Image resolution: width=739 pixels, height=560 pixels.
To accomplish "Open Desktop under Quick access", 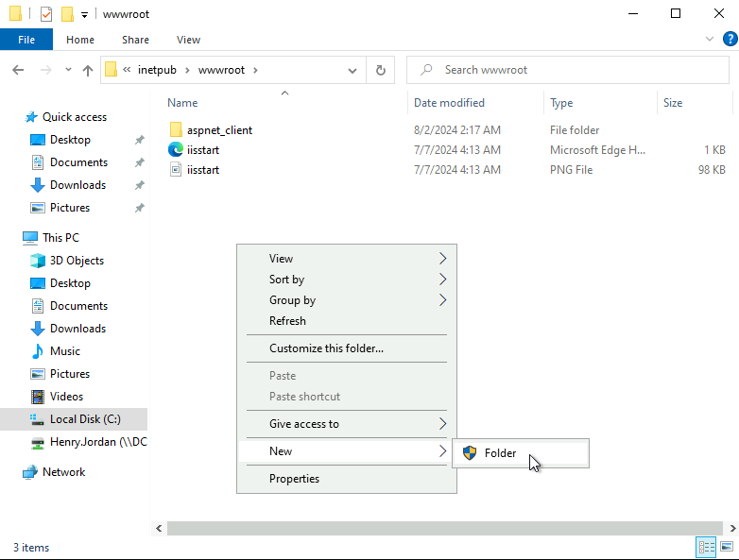I will click(x=70, y=140).
